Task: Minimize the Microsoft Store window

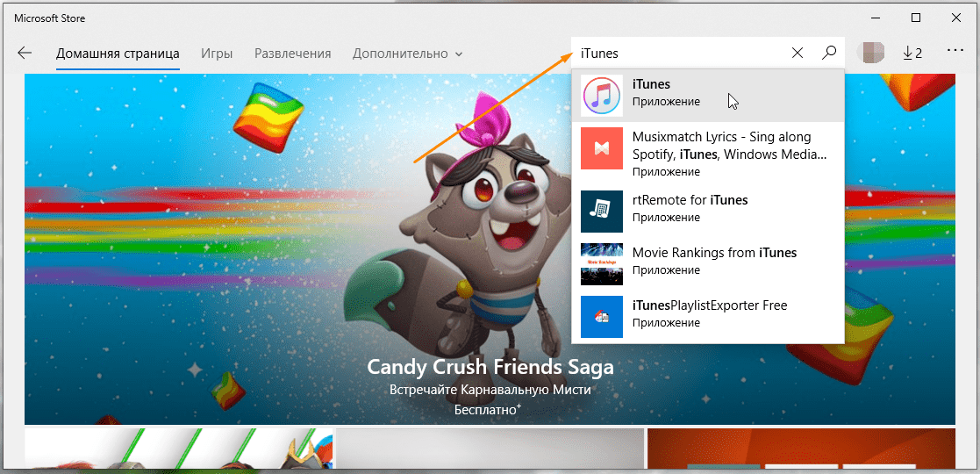Action: click(x=876, y=18)
